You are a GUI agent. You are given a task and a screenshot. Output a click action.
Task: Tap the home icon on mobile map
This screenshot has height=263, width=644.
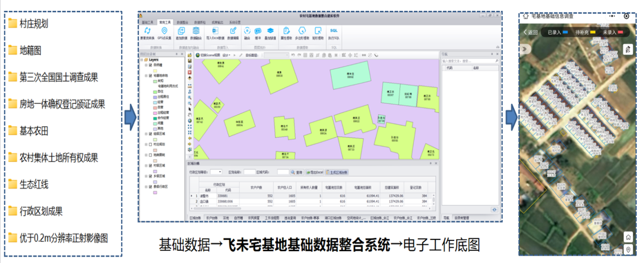pyautogui.click(x=628, y=237)
